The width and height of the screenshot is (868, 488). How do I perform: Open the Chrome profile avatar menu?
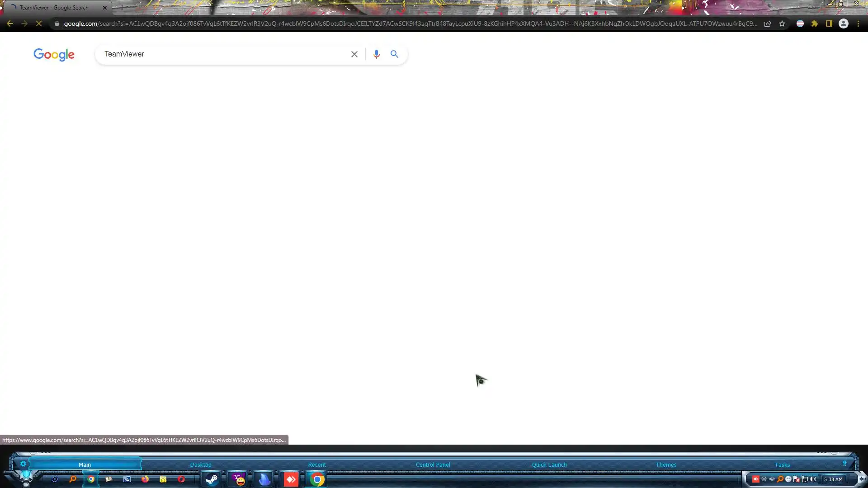coord(844,23)
